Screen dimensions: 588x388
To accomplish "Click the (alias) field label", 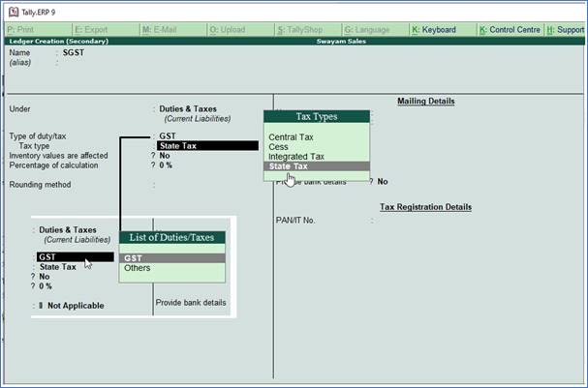I will click(x=20, y=63).
